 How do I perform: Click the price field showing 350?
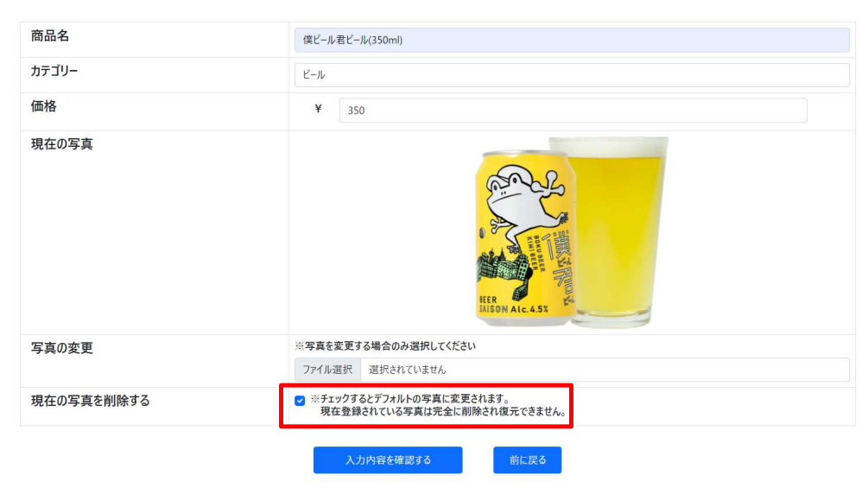[573, 111]
